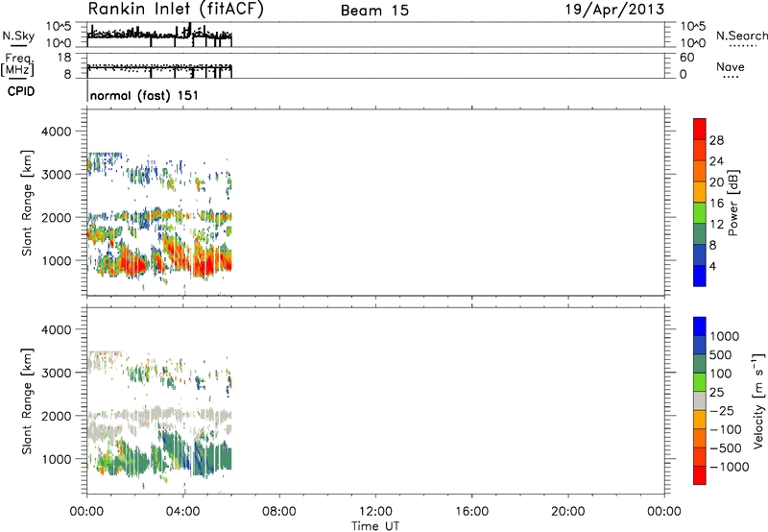Screen dimensions: 768x532
Task: Click the '24' value on the Power colorbar
Action: (x=716, y=161)
